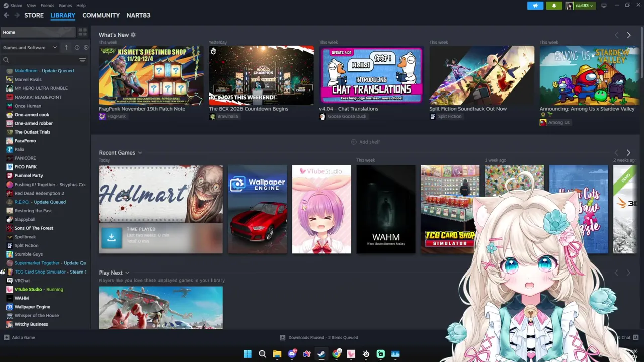The height and width of the screenshot is (362, 644).
Task: Open the View menu
Action: coord(31,5)
